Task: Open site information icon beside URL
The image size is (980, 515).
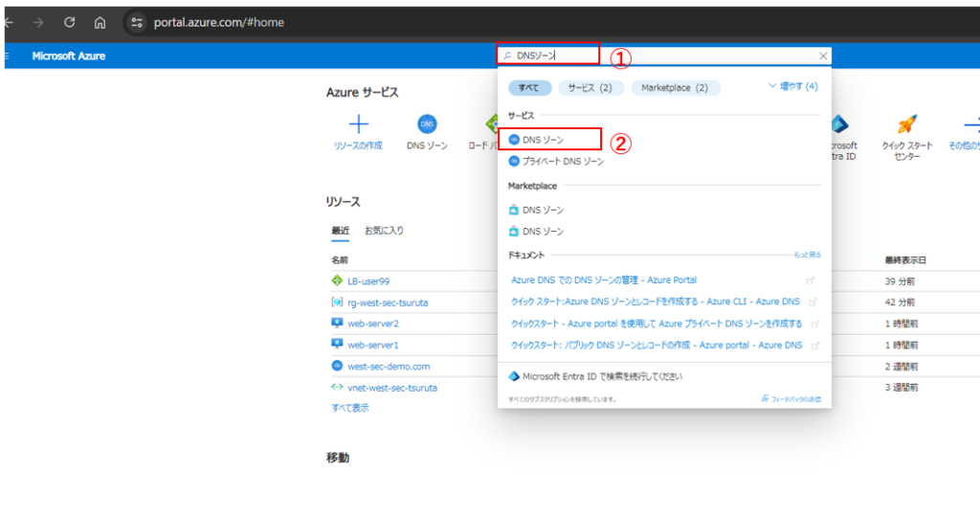Action: pyautogui.click(x=136, y=23)
